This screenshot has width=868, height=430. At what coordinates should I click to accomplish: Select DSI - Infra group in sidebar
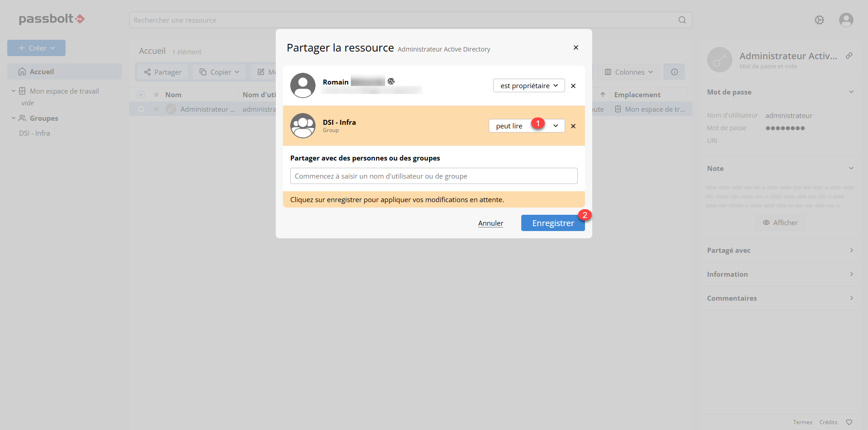tap(34, 133)
